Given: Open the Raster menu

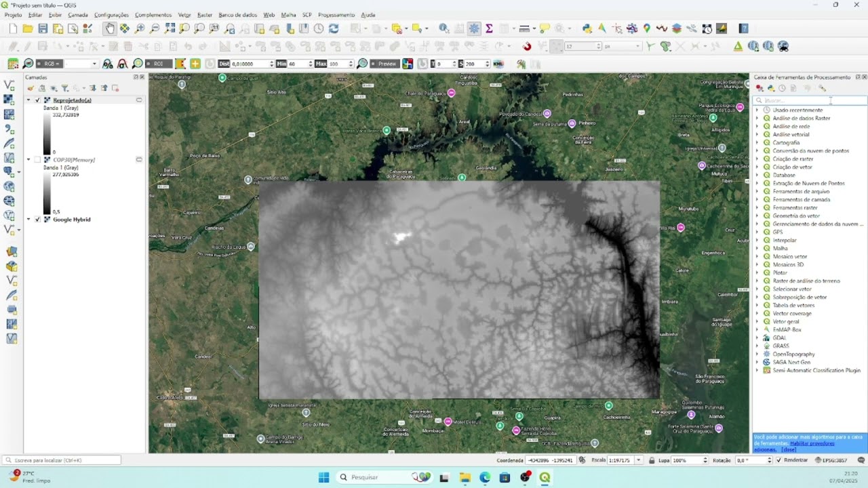Looking at the screenshot, I should click(205, 14).
